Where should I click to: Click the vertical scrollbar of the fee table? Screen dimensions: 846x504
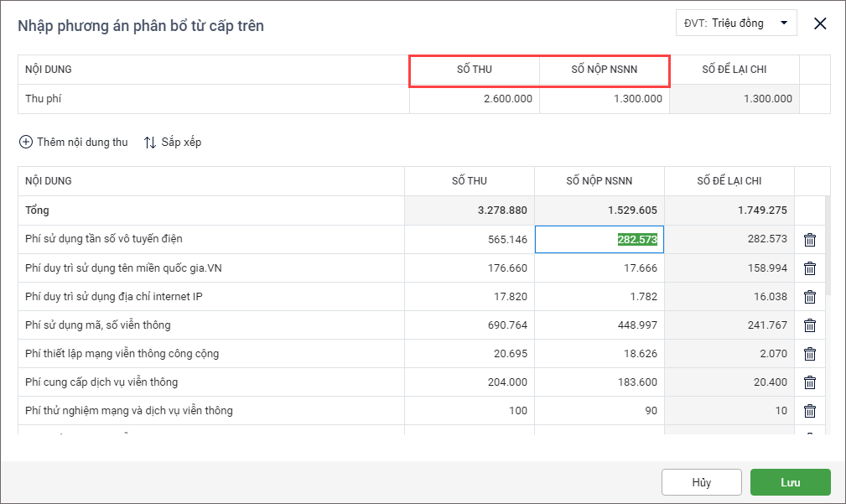(x=827, y=252)
